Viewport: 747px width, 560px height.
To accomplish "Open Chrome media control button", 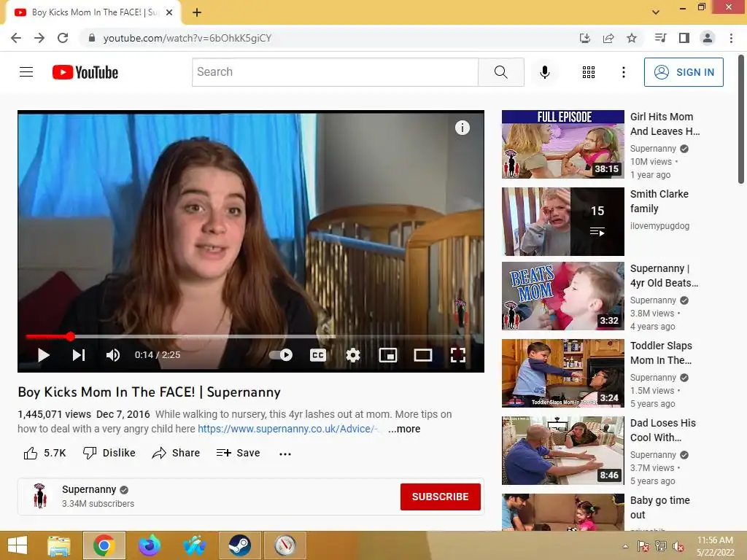I will click(660, 38).
